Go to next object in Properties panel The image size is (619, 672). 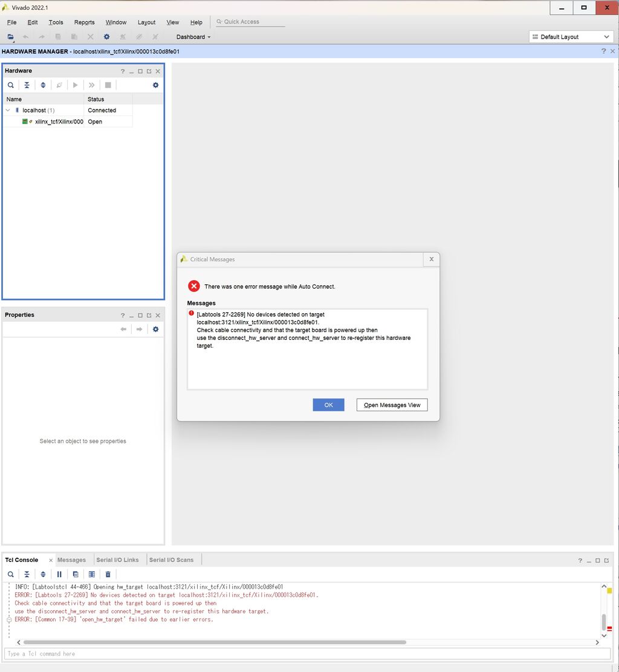[139, 329]
